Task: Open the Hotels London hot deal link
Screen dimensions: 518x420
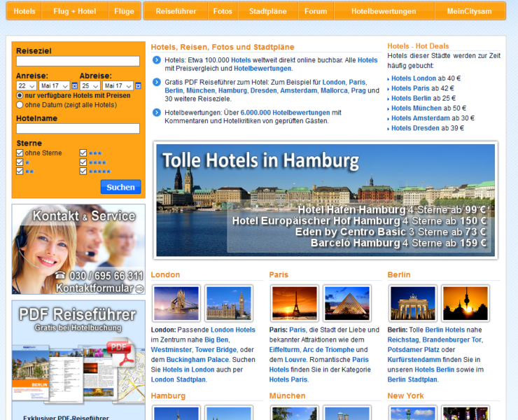Action: (x=414, y=78)
